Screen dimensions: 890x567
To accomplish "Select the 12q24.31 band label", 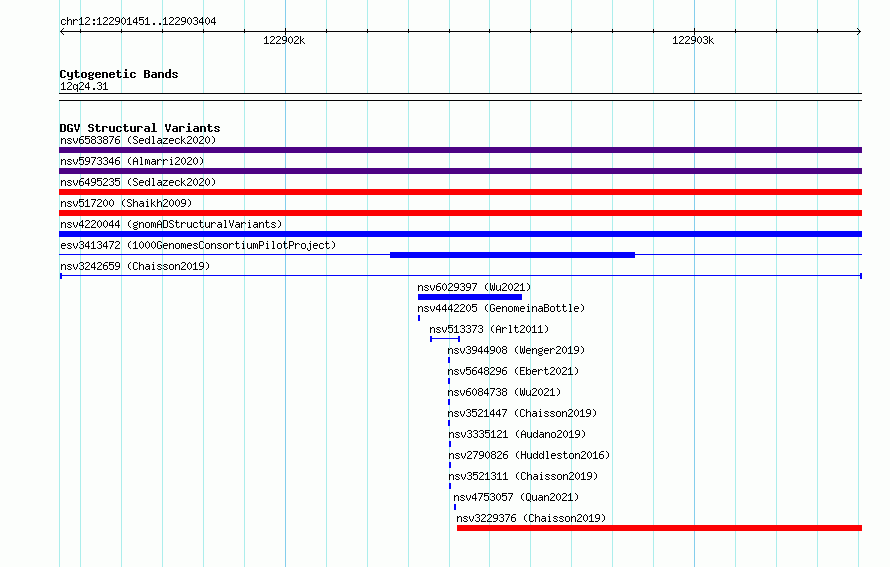I will (84, 86).
